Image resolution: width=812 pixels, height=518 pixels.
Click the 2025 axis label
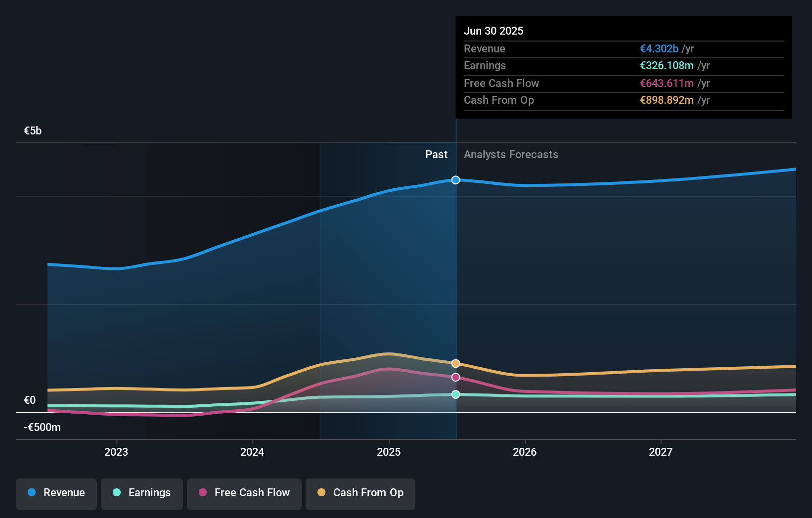point(389,451)
